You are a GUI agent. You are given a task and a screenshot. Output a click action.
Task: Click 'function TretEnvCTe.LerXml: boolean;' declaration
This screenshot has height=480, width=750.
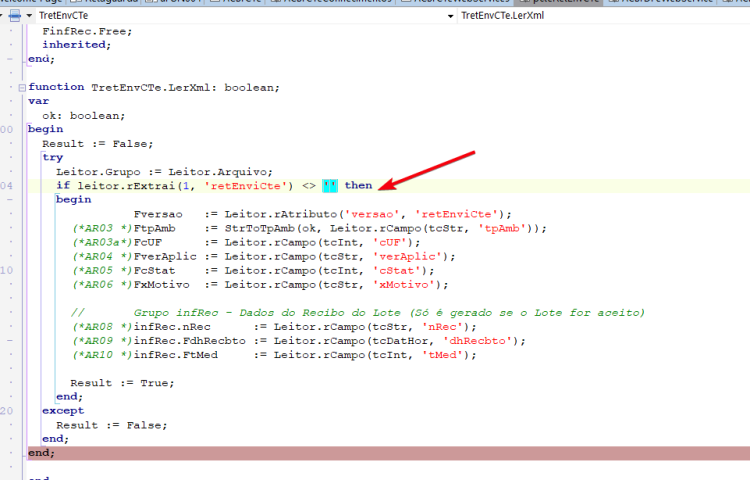click(154, 87)
